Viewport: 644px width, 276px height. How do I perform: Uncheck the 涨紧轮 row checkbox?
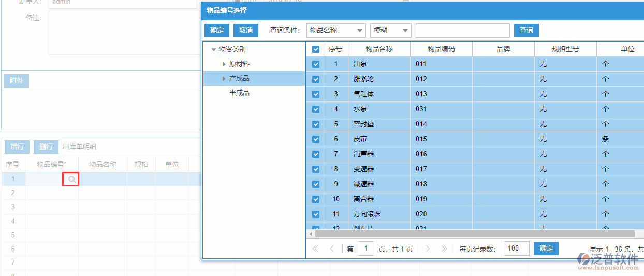(x=316, y=79)
